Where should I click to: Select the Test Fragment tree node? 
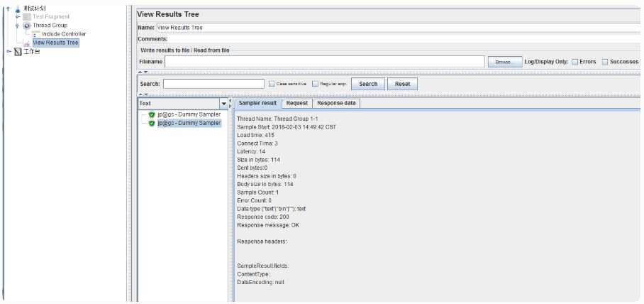coord(51,17)
